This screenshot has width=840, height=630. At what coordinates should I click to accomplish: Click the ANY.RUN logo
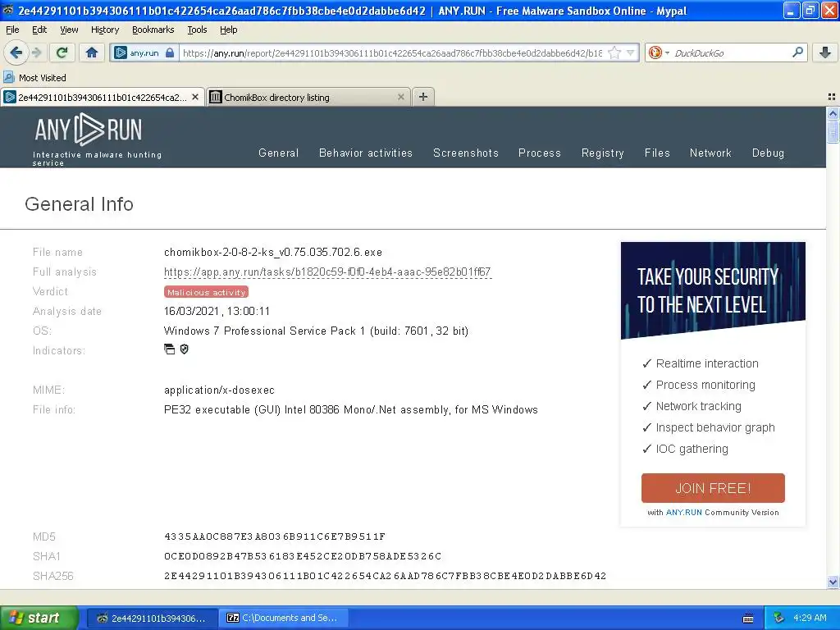[x=89, y=130]
